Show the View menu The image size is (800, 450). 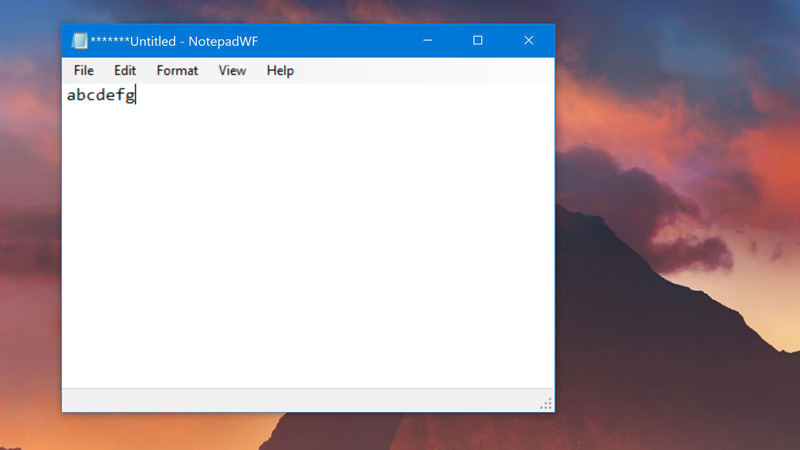tap(232, 71)
